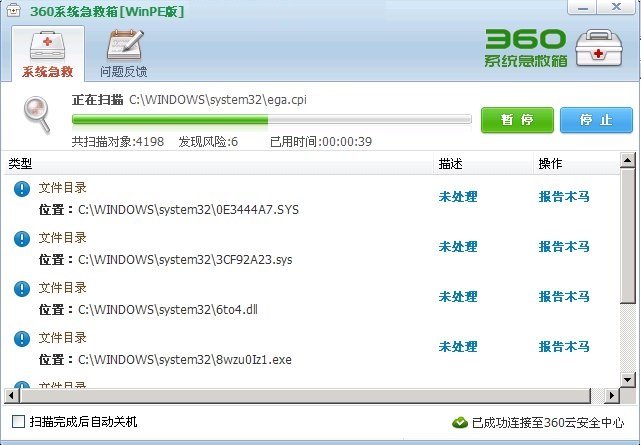This screenshot has width=641, height=445.
Task: Click the green cloud connection status icon
Action: coord(459,422)
